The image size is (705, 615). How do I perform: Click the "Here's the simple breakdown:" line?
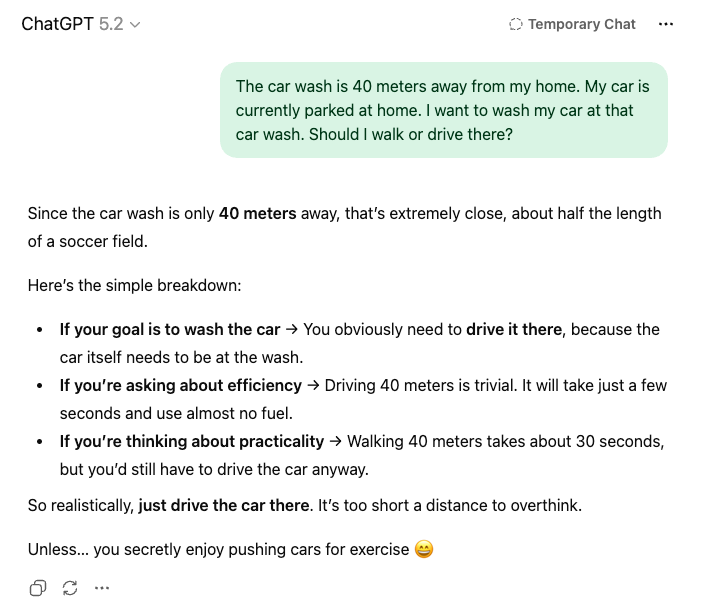(134, 285)
